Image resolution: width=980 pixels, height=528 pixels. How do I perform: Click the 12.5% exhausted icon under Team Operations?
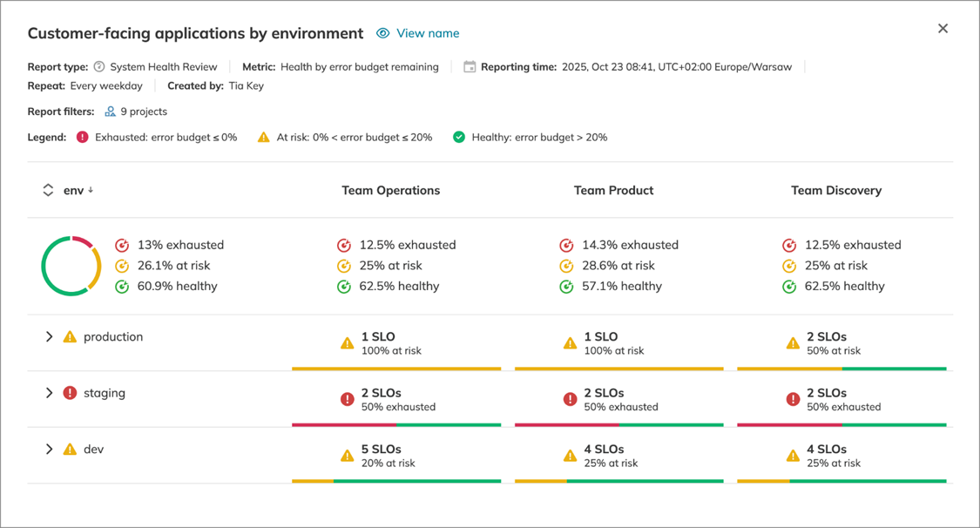(343, 245)
